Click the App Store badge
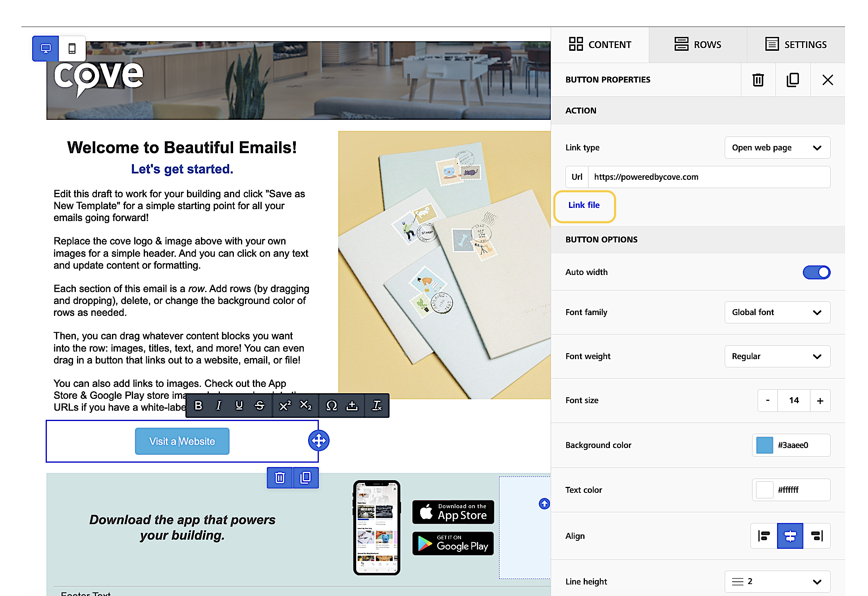The image size is (868, 596). [453, 512]
